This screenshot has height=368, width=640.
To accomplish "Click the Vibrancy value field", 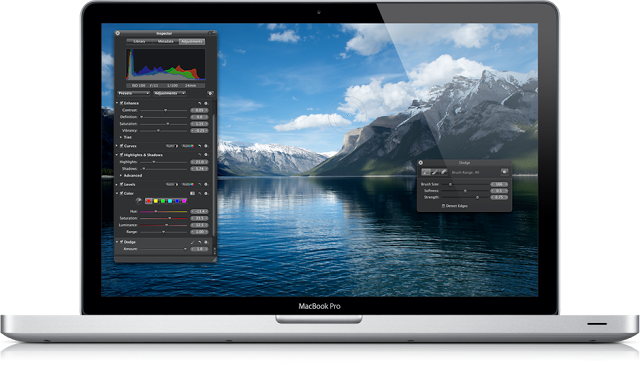I will (200, 131).
